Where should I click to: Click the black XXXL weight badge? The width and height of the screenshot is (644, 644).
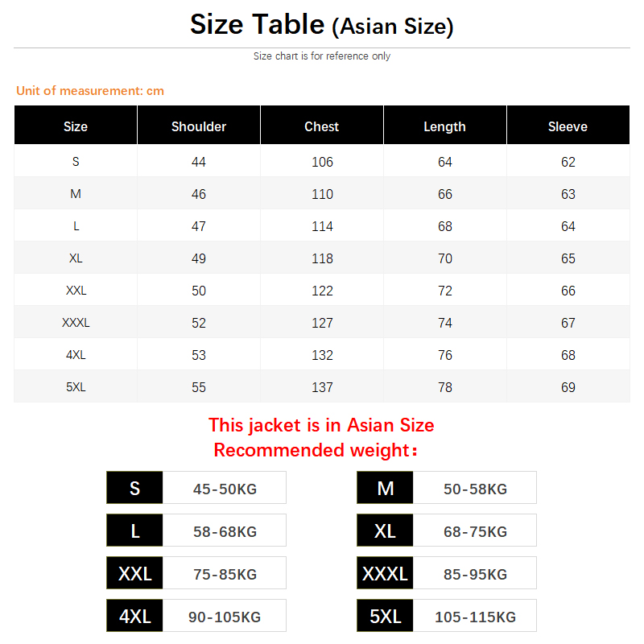point(385,573)
